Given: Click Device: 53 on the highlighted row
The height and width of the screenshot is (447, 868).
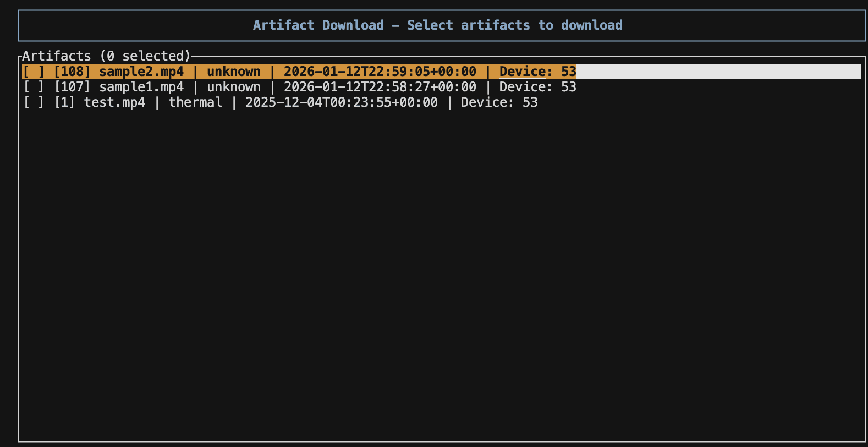Looking at the screenshot, I should [x=537, y=71].
